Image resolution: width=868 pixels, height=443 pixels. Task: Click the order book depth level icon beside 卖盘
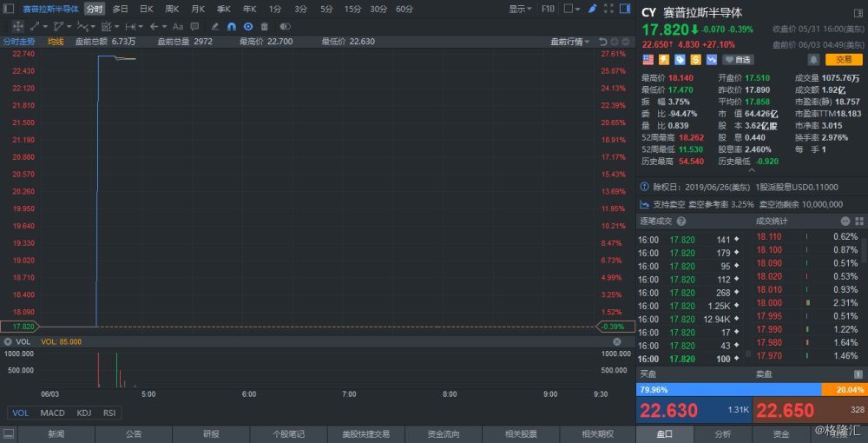[x=858, y=374]
